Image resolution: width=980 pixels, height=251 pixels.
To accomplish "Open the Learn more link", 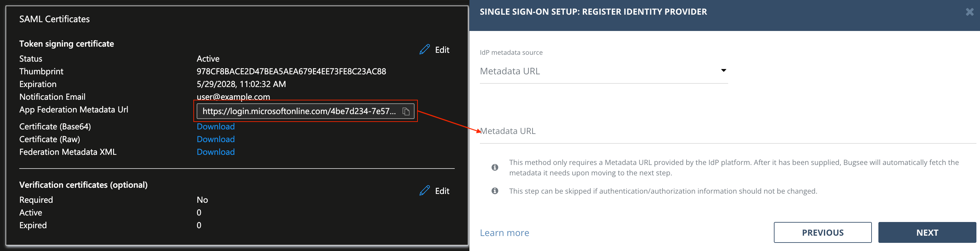I will (504, 233).
